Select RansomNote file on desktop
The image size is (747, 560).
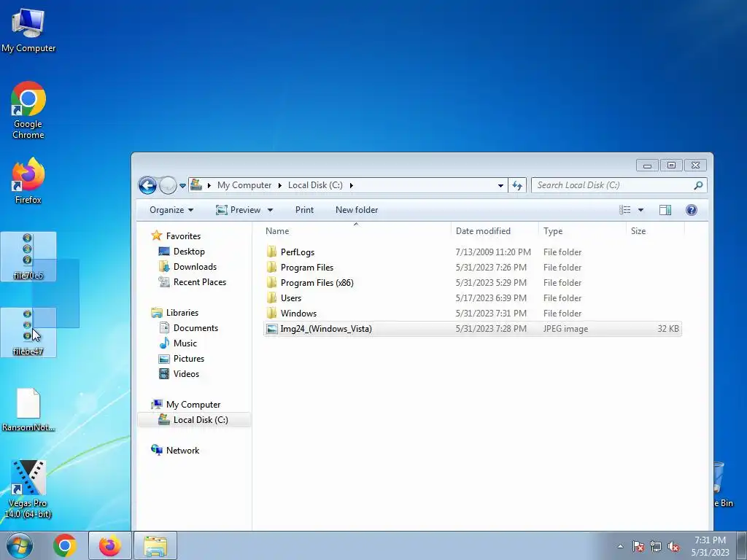(28, 410)
